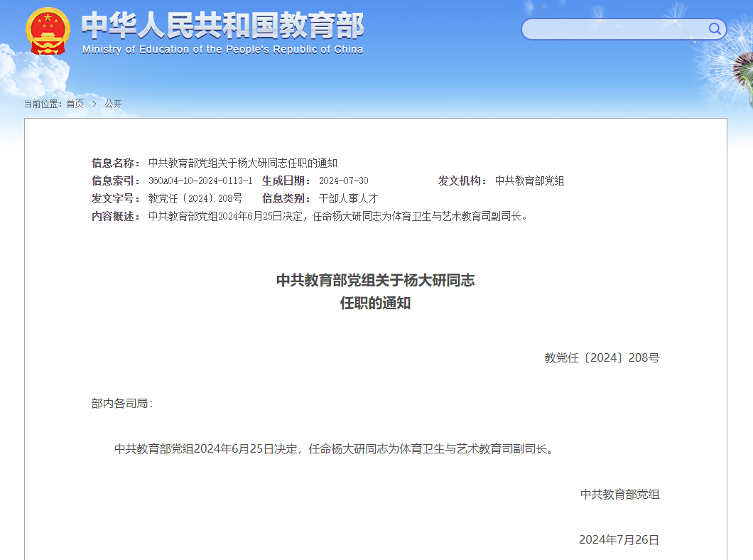Click the 内容概述 summary sentence

click(x=339, y=216)
